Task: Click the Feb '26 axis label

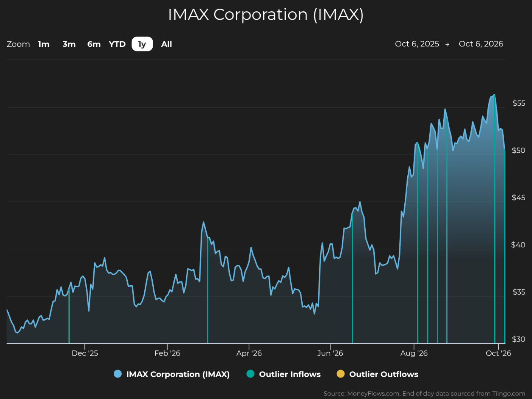Action: click(x=167, y=353)
